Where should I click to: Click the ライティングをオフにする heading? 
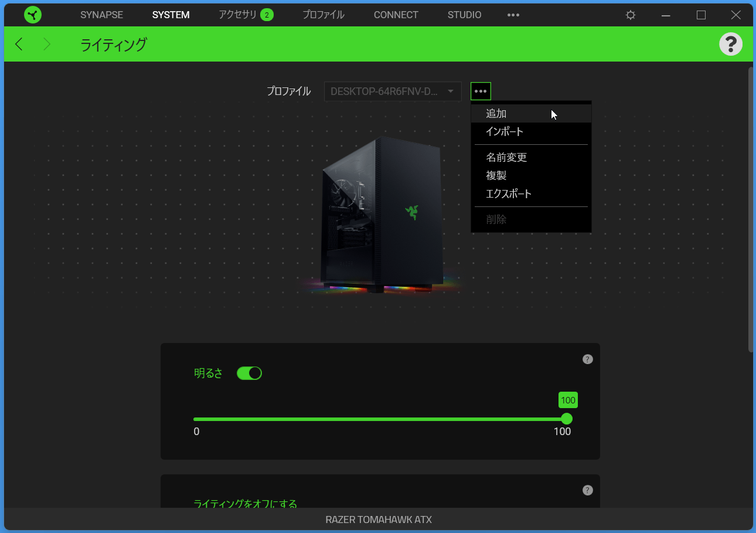(245, 504)
